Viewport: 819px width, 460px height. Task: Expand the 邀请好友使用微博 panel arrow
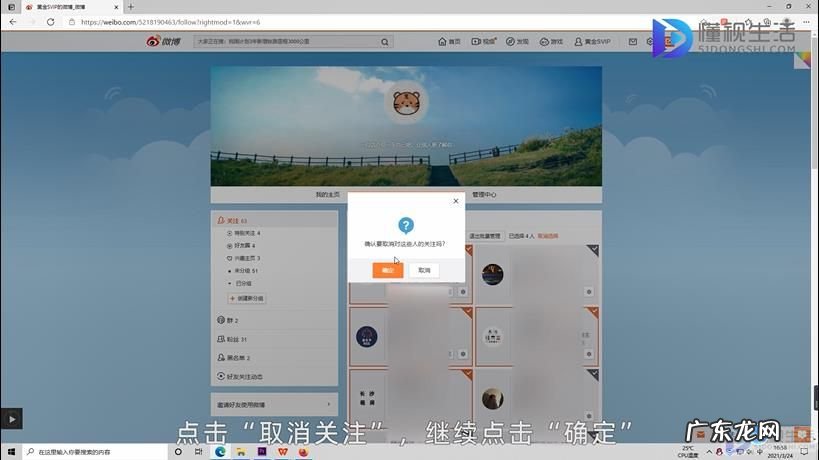click(x=329, y=405)
